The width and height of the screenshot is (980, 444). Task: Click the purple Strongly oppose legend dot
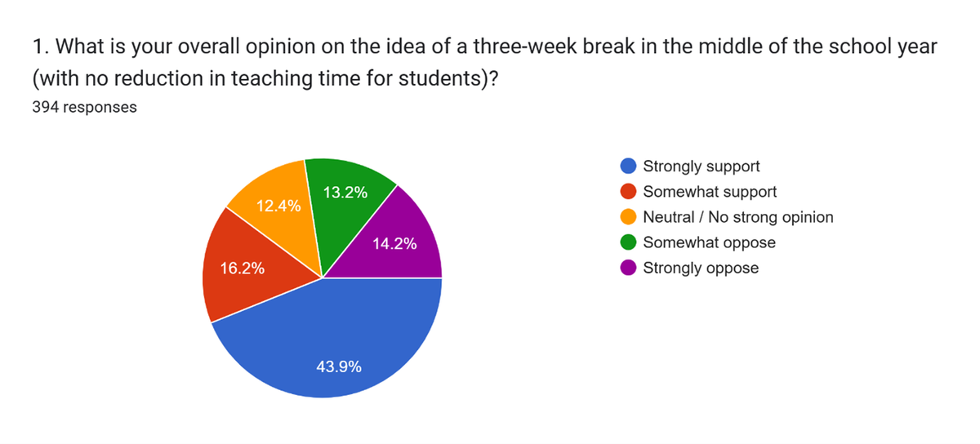629,268
